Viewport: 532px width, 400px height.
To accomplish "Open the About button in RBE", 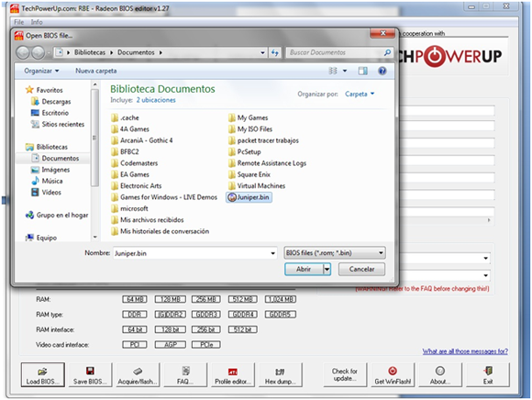I will [440, 374].
